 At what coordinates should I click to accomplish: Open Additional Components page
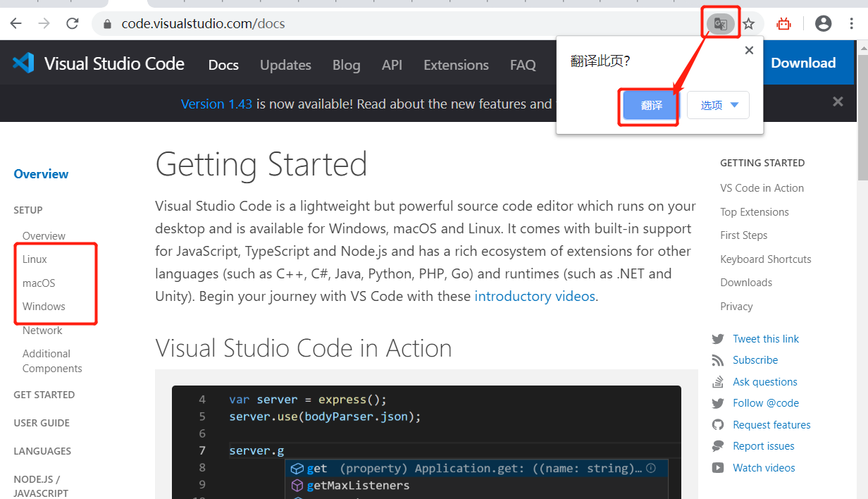tap(52, 361)
